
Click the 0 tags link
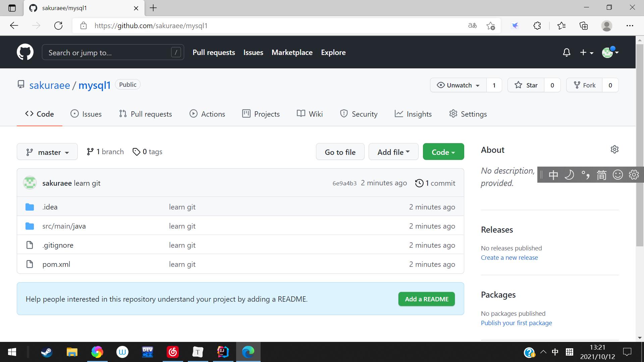pos(148,152)
